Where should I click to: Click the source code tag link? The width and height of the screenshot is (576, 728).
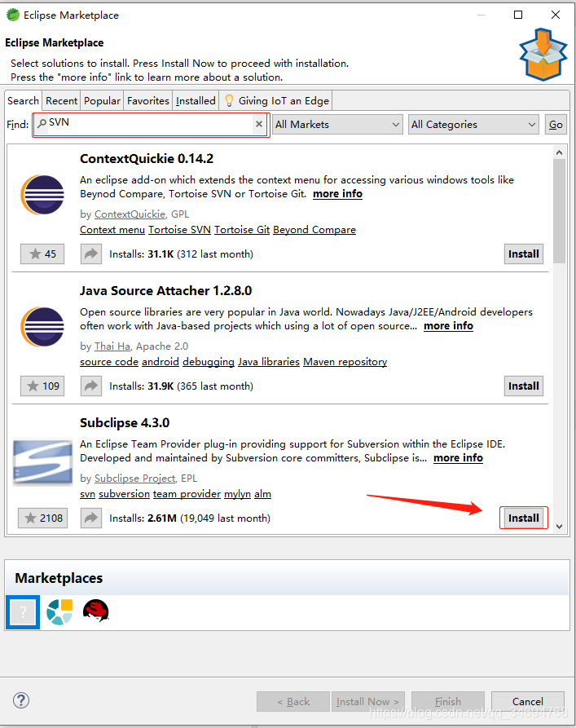pyautogui.click(x=109, y=362)
